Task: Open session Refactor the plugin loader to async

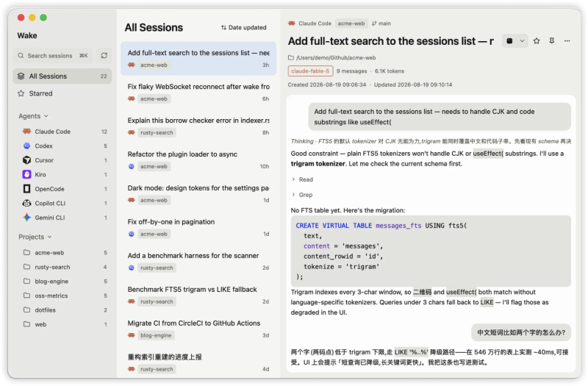Action: coord(198,160)
